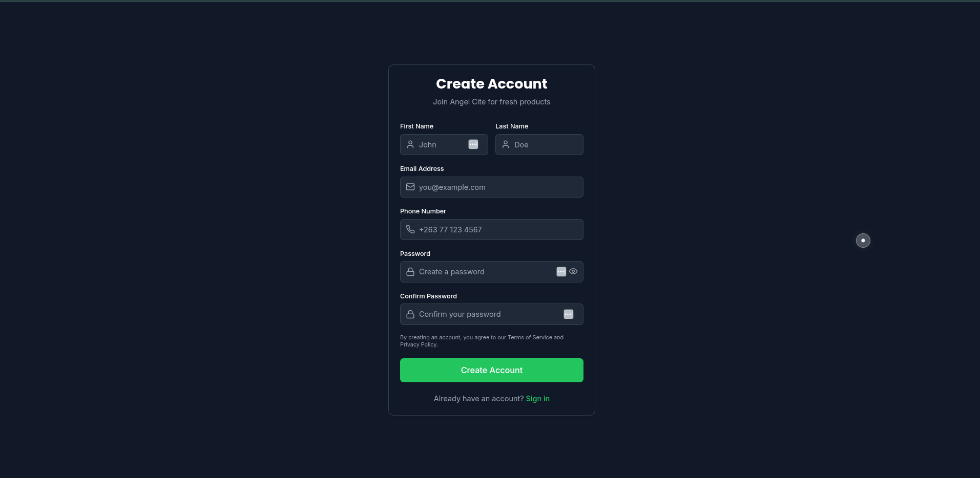Click the autofill icon in the Password field
This screenshot has width=980, height=478.
(x=561, y=272)
